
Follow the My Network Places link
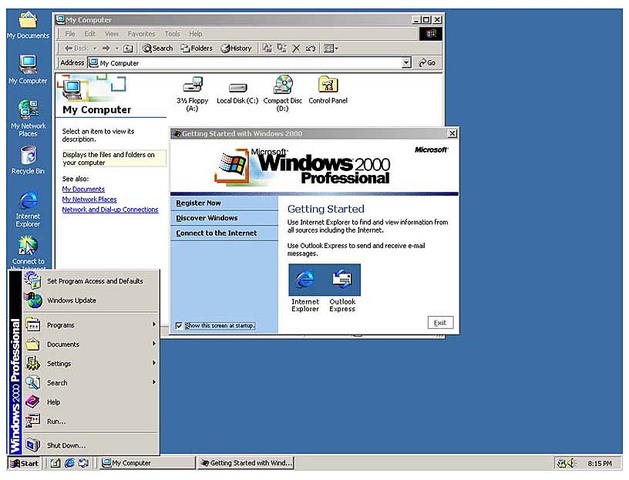(x=89, y=199)
